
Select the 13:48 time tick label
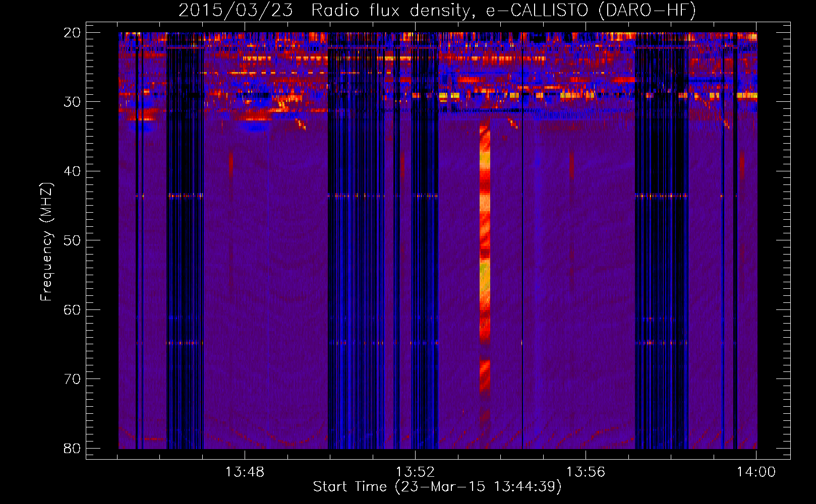coord(245,472)
